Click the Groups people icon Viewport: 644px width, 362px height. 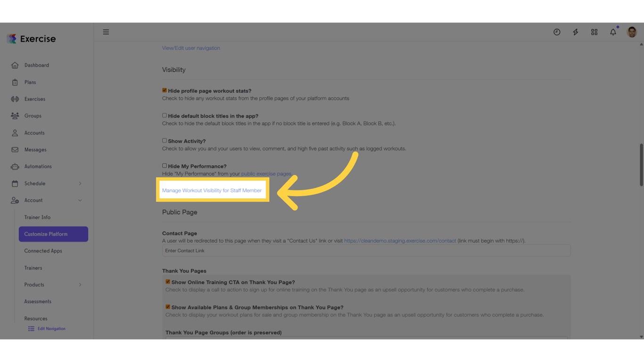click(15, 115)
